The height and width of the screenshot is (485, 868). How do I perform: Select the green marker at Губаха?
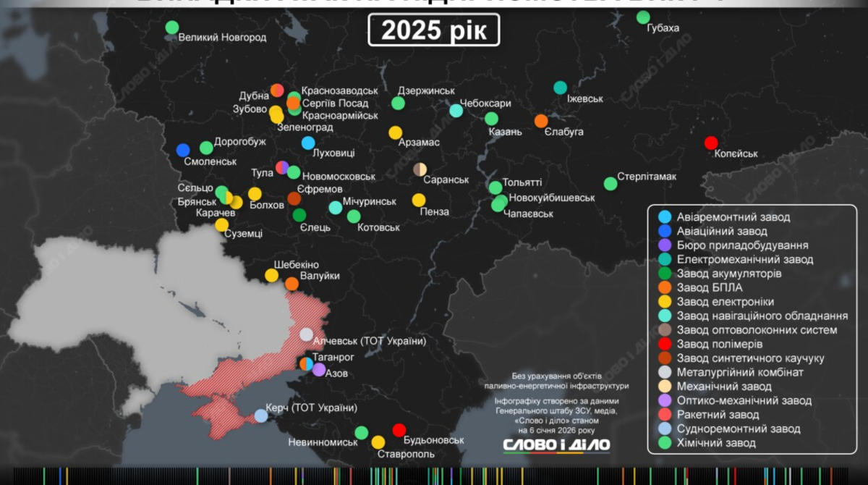click(643, 17)
